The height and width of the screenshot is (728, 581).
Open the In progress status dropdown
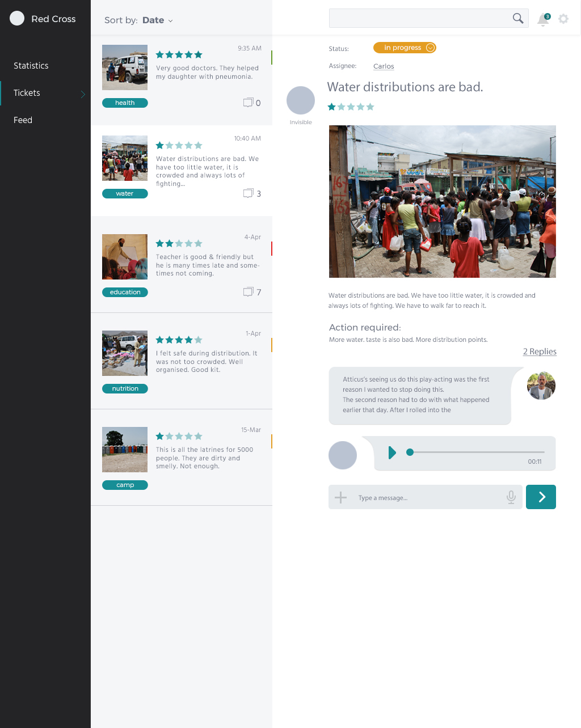pyautogui.click(x=405, y=48)
